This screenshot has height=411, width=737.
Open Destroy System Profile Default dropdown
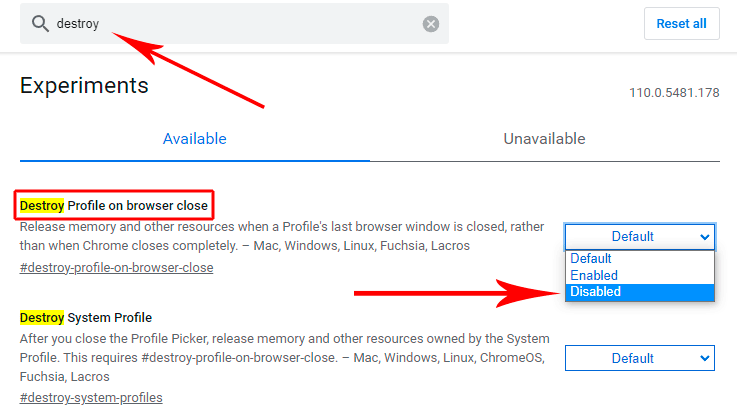point(640,358)
